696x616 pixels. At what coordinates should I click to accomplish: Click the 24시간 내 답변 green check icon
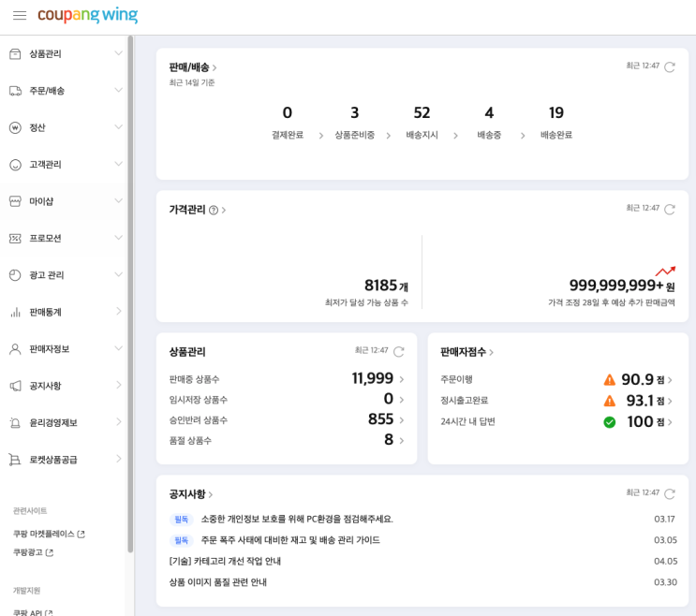click(x=610, y=422)
